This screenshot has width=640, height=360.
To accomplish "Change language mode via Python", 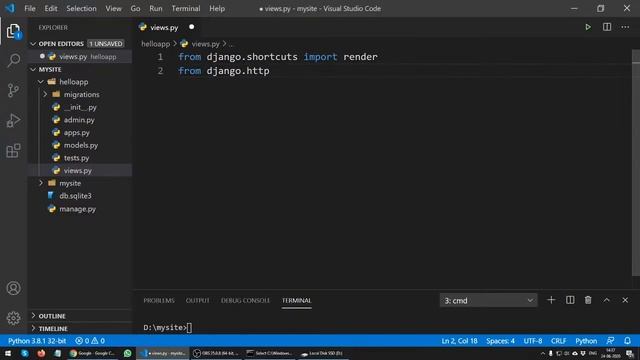I will pyautogui.click(x=586, y=341).
